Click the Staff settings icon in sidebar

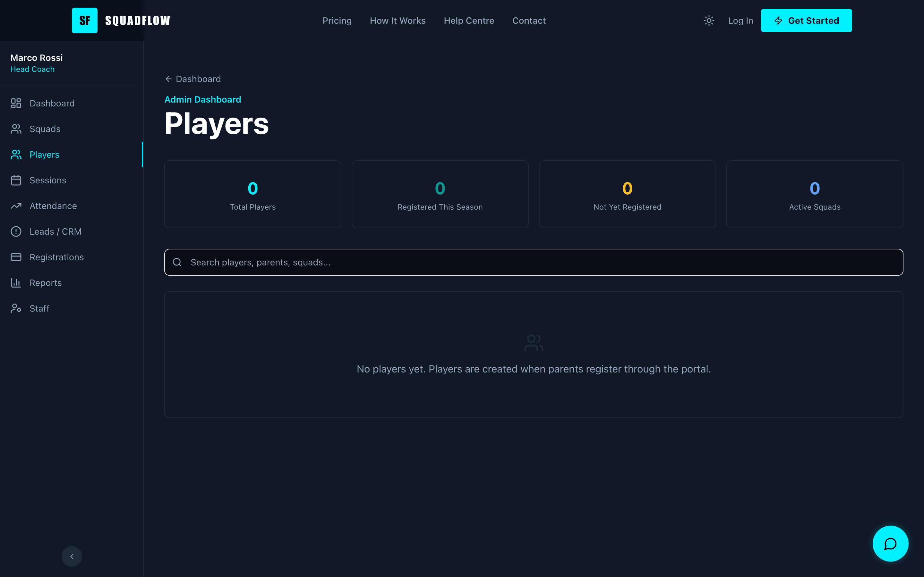point(16,308)
